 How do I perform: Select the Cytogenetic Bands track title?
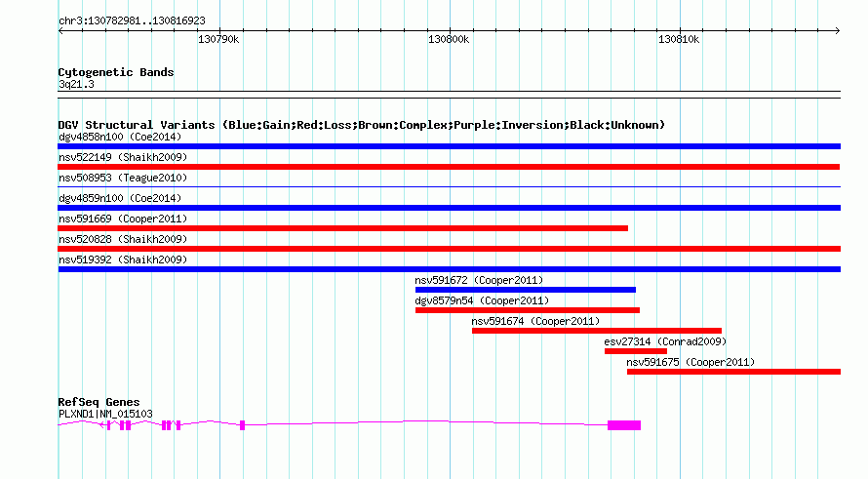coord(116,72)
